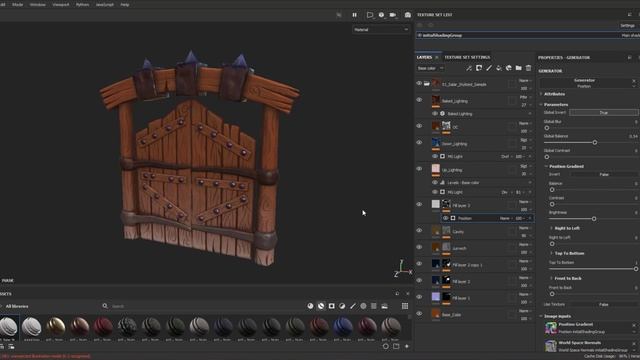This screenshot has width=640, height=360.
Task: Open the Python menu
Action: [x=82, y=4]
